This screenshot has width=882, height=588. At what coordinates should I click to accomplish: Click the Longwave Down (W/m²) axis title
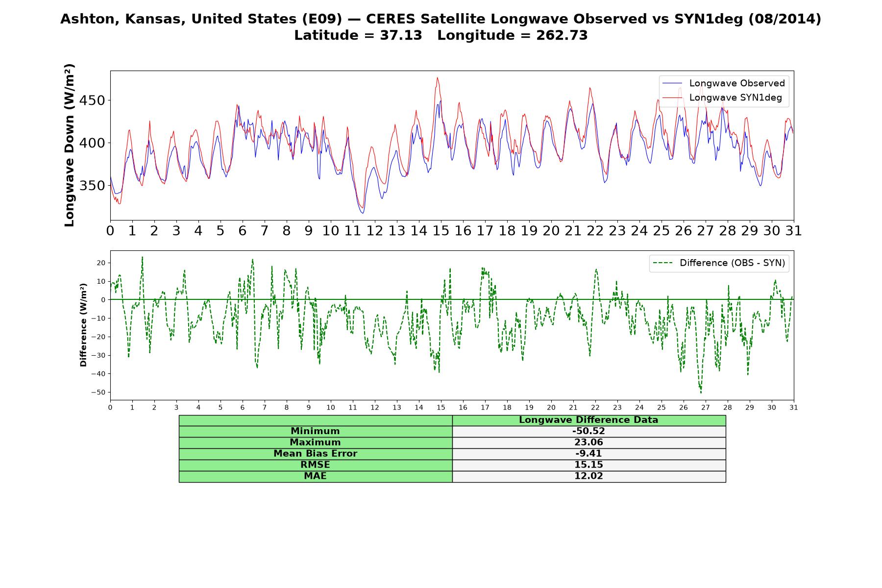coord(70,145)
